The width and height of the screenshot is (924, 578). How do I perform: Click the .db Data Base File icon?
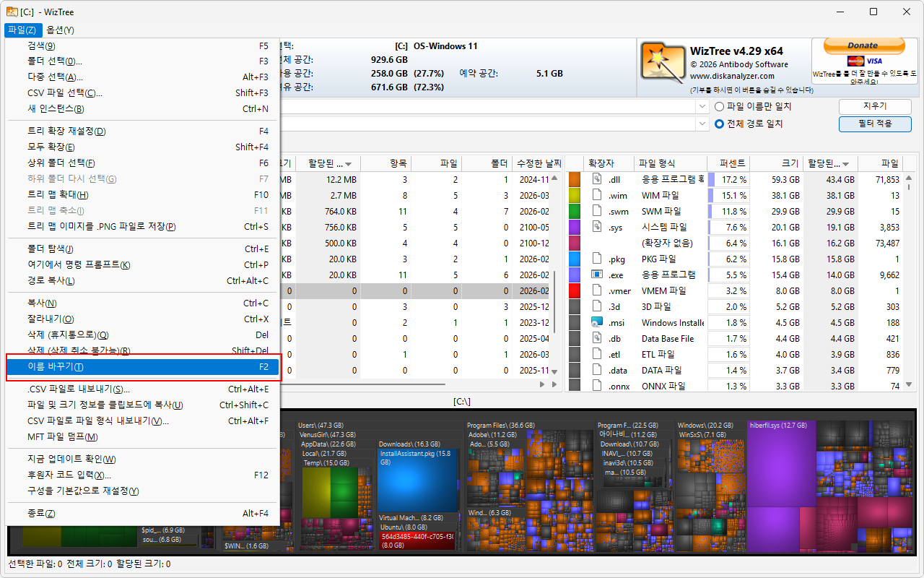[597, 338]
